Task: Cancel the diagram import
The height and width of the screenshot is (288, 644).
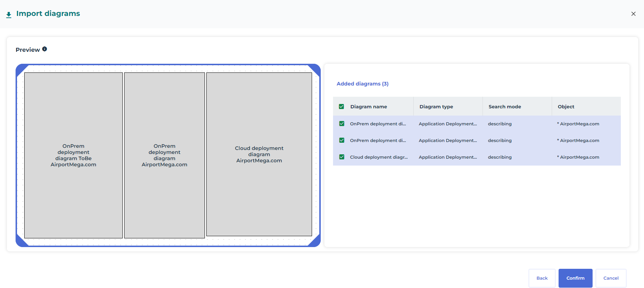Action: (x=611, y=278)
